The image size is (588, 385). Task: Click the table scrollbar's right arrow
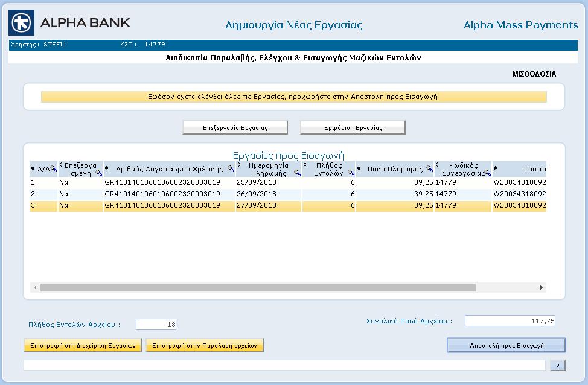pos(541,287)
